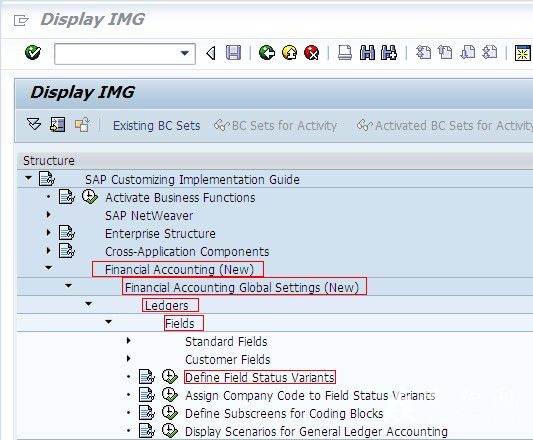Open documentation for Assign Company Code to Field Status Variants
The width and height of the screenshot is (533, 440).
click(147, 395)
